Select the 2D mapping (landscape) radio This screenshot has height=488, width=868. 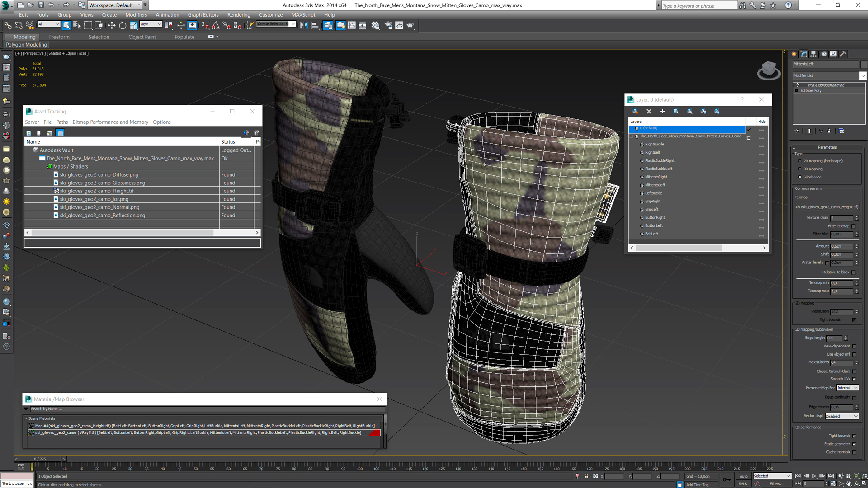pyautogui.click(x=800, y=161)
